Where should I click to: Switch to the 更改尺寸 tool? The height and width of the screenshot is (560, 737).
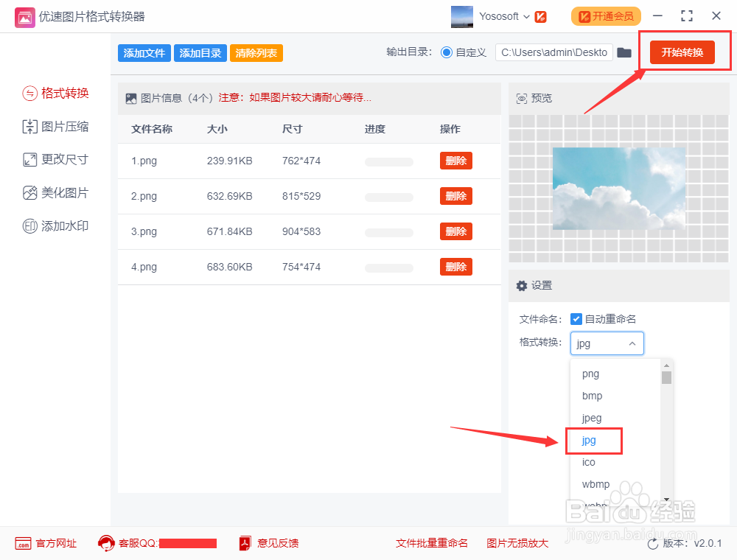click(55, 159)
